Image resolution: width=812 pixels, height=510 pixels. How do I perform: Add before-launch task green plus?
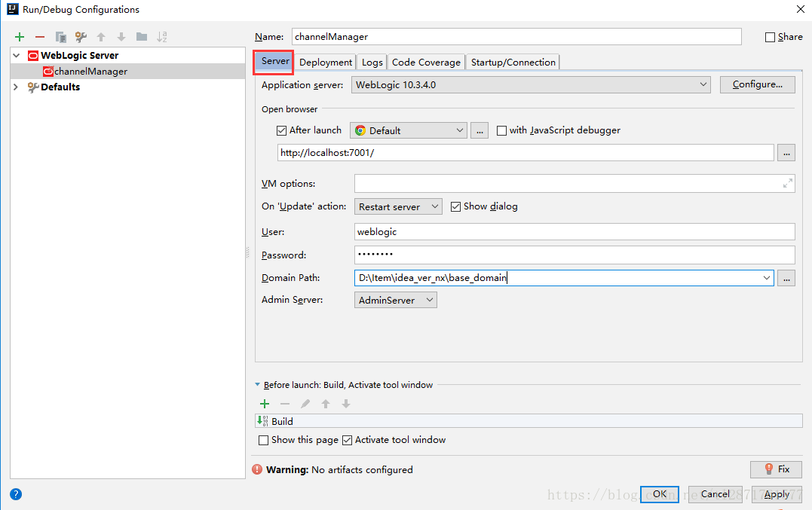(x=265, y=404)
